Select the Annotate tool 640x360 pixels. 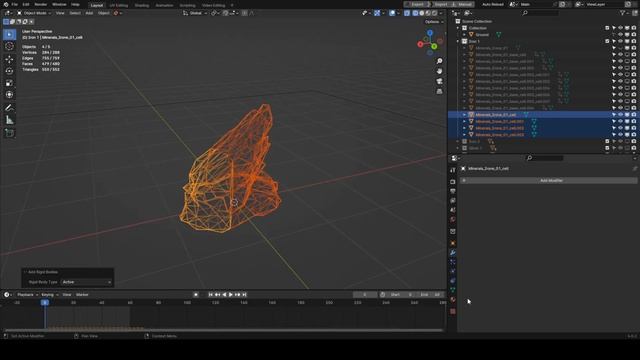[9, 108]
